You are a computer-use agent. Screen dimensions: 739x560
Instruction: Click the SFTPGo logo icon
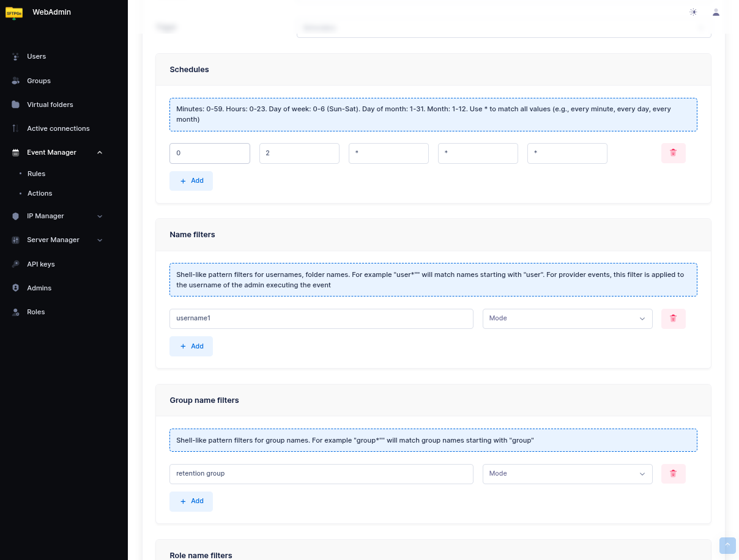[x=14, y=13]
